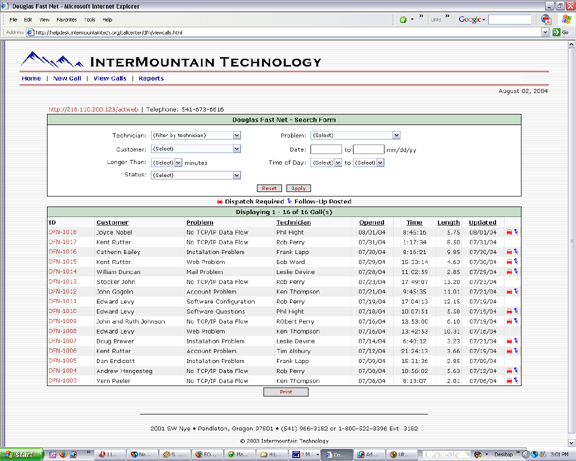Click the dispatch car icon in Catherin Bailey row
Image resolution: width=576 pixels, height=461 pixels.
(509, 252)
